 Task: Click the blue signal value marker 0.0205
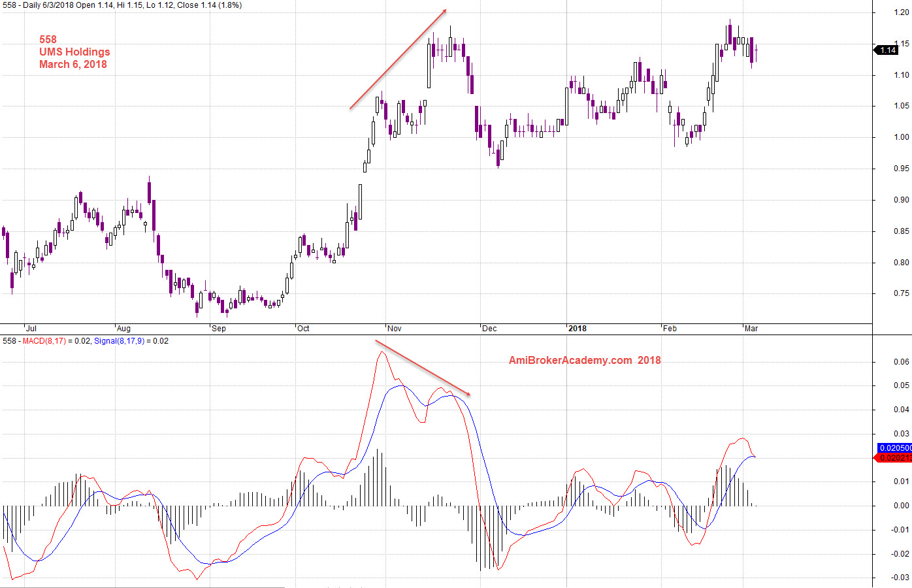[x=895, y=448]
